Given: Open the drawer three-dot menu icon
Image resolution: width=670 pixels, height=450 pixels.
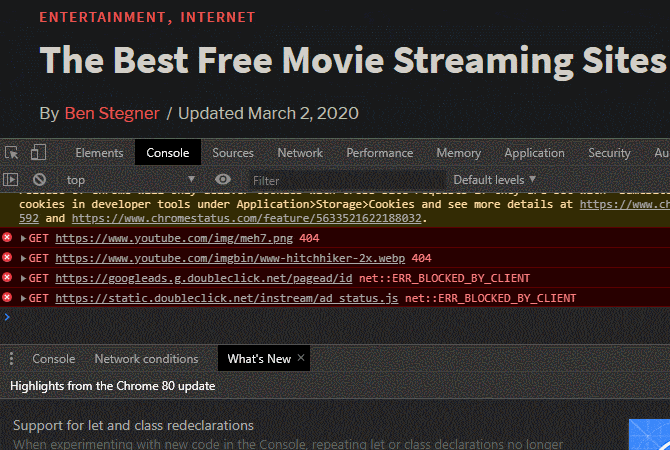Looking at the screenshot, I should (x=12, y=359).
